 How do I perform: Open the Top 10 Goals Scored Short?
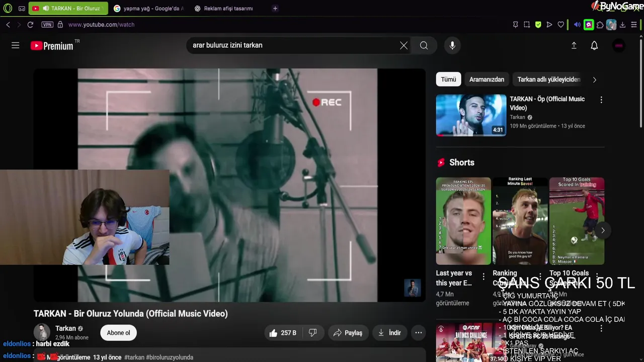pos(577,221)
